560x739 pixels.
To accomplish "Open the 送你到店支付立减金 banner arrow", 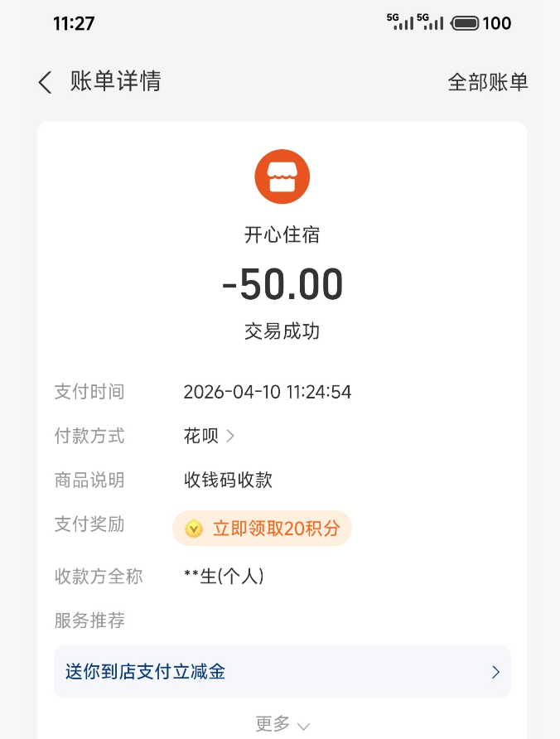I will [x=495, y=672].
